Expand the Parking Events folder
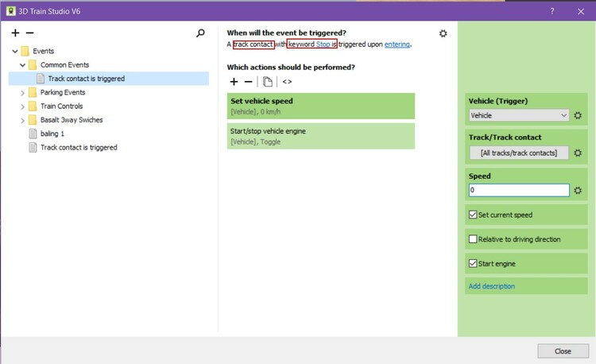This screenshot has height=364, width=596. [22, 93]
